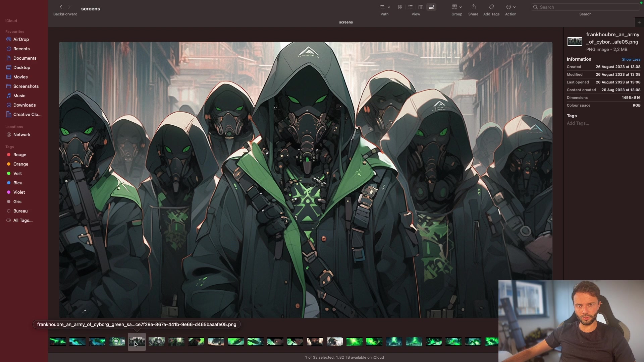Switch to column view

tap(421, 7)
